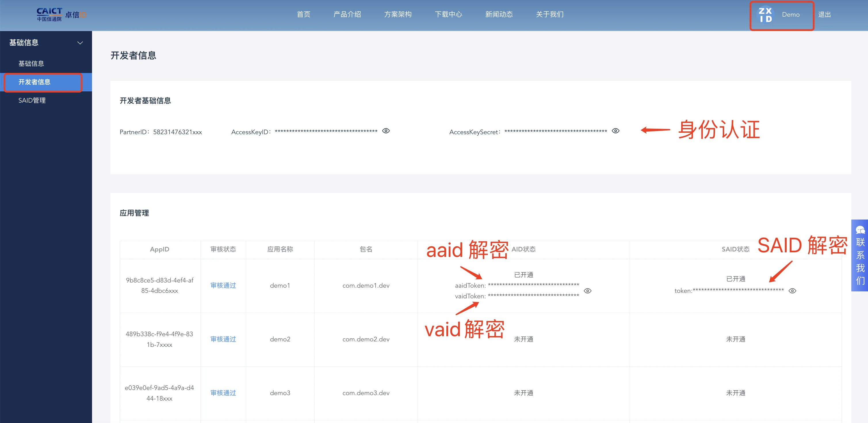Click package name com.demo1.dev
This screenshot has width=868, height=423.
point(366,286)
